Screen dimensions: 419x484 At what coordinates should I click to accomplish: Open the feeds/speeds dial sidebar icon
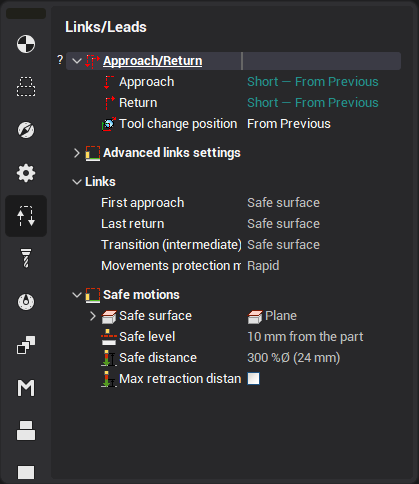pyautogui.click(x=26, y=302)
